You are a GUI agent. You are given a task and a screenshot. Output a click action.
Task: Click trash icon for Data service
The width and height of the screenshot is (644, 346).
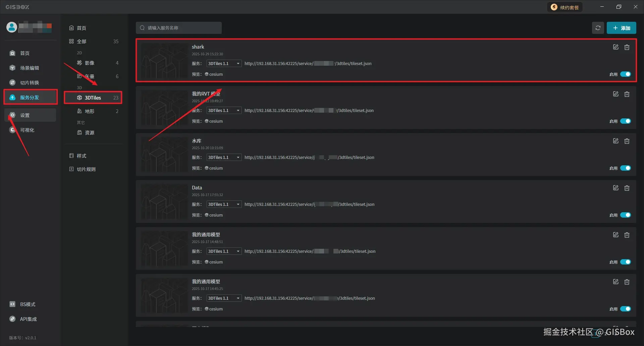click(x=627, y=188)
